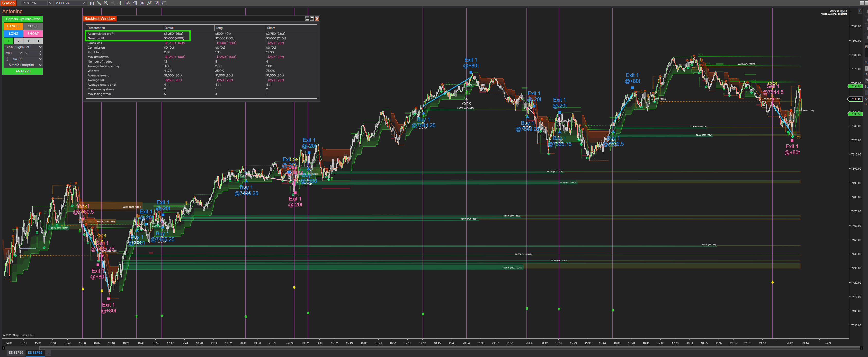Click the Gross loss value -$1,750 (-140t)
The width and height of the screenshot is (868, 357).
[x=175, y=43]
